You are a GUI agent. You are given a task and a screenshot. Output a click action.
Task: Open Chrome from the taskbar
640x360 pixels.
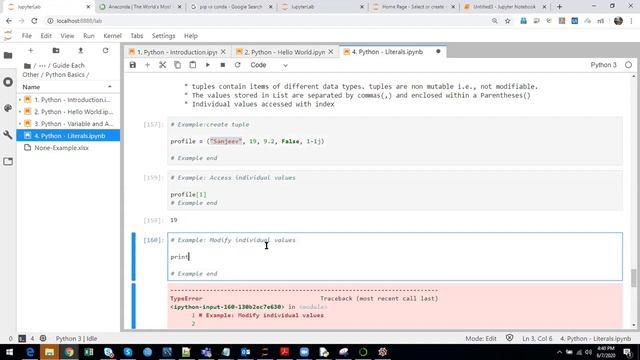[x=69, y=352]
